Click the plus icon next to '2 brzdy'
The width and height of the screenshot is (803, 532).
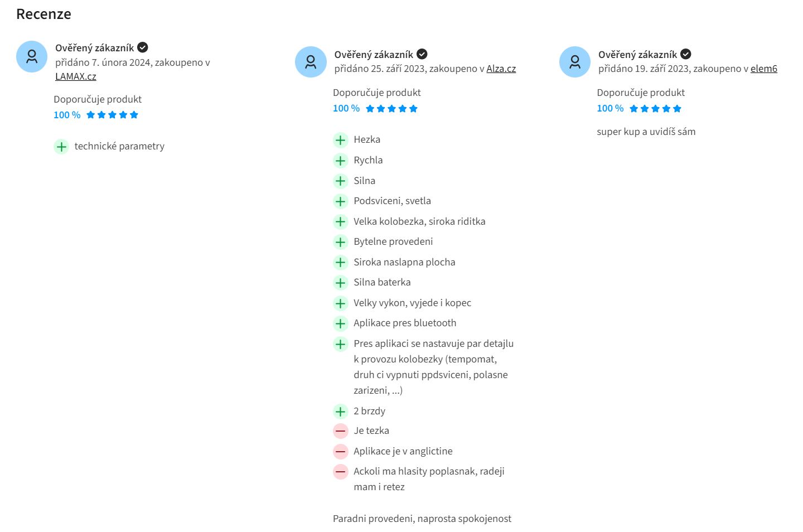tap(340, 412)
